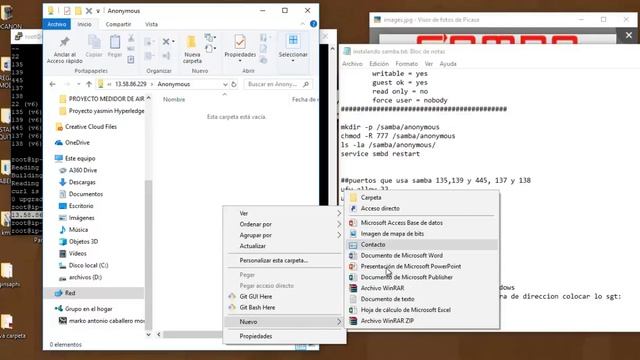Screen dimensions: 640x360
Task: Select Documento de texto
Action: tap(422, 299)
